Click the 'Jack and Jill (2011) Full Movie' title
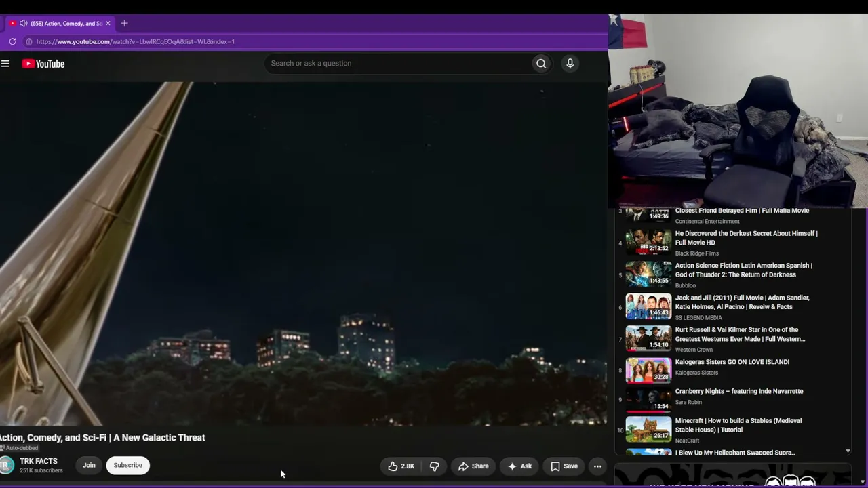The height and width of the screenshot is (488, 868). click(x=743, y=302)
